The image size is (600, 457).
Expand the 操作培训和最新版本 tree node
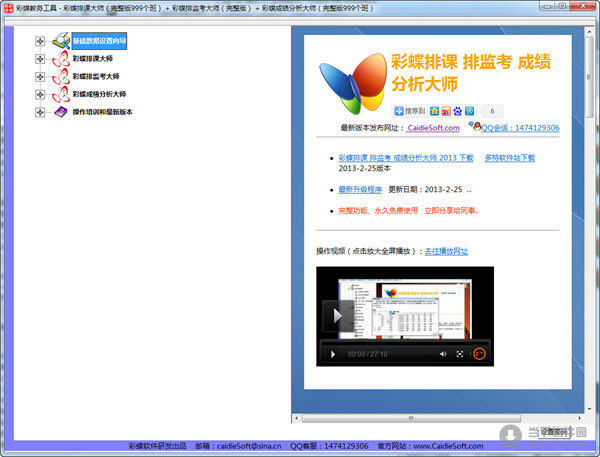[x=40, y=112]
